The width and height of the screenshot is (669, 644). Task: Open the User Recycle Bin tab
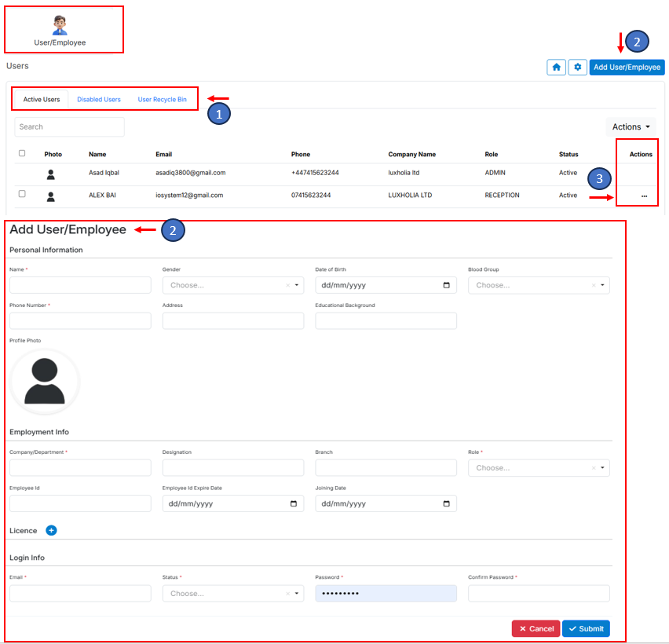coord(162,100)
